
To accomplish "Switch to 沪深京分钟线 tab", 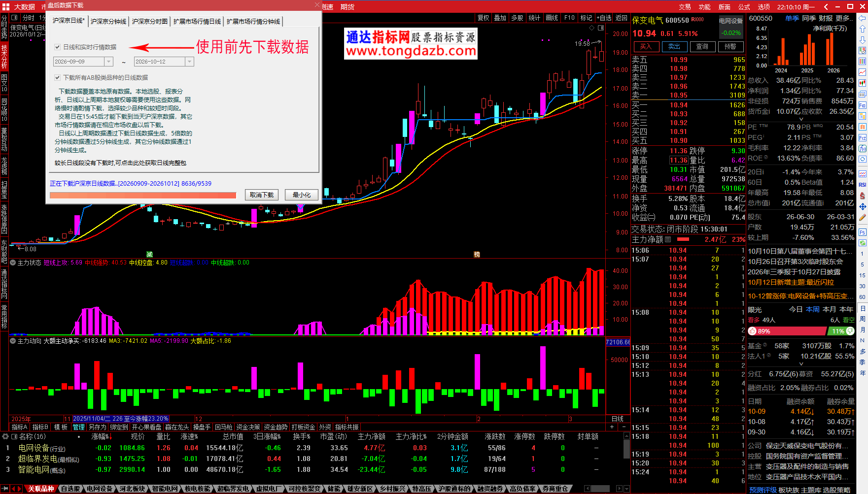I will [108, 21].
